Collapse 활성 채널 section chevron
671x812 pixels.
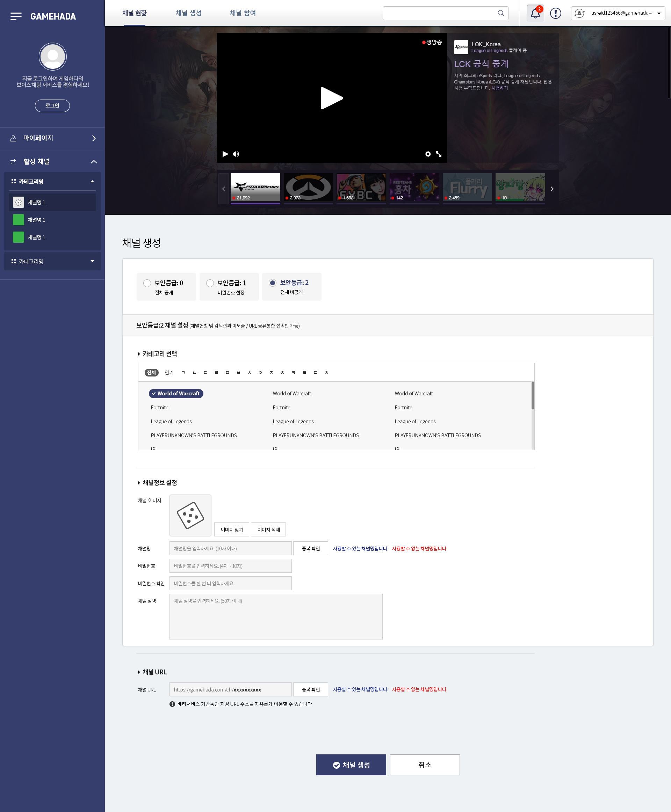(x=94, y=161)
